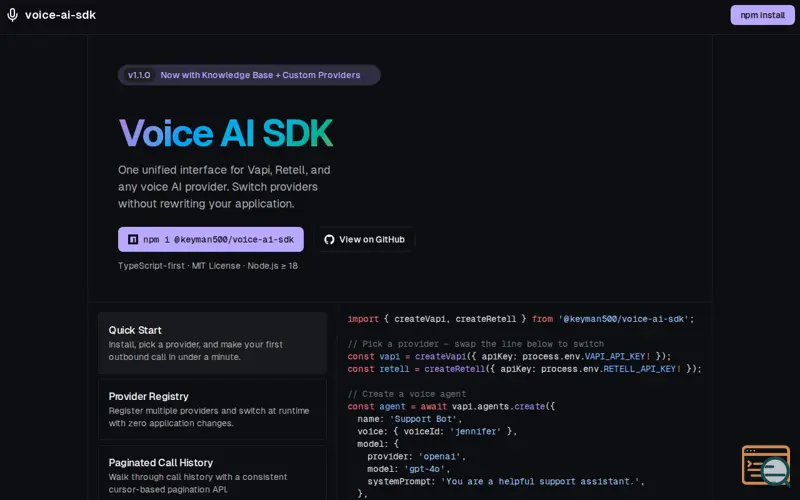Click the Voice AI SDK heading
The width and height of the screenshot is (800, 500).
tap(226, 133)
